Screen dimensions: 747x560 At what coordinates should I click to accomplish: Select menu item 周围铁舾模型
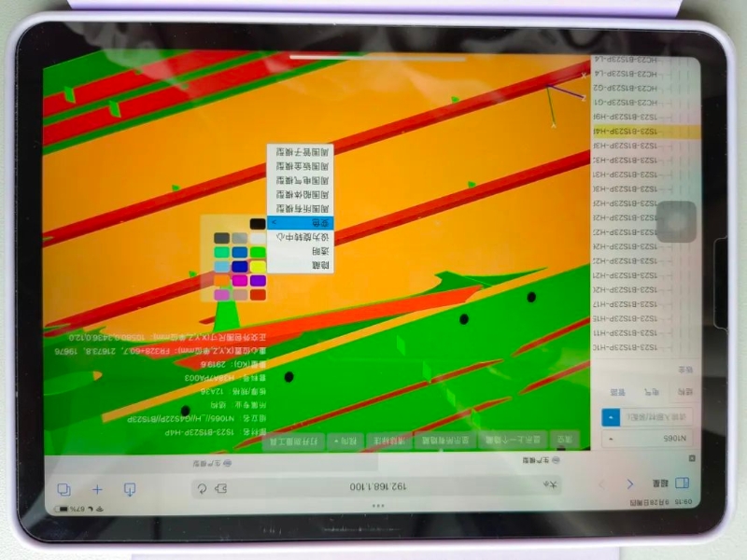point(300,166)
